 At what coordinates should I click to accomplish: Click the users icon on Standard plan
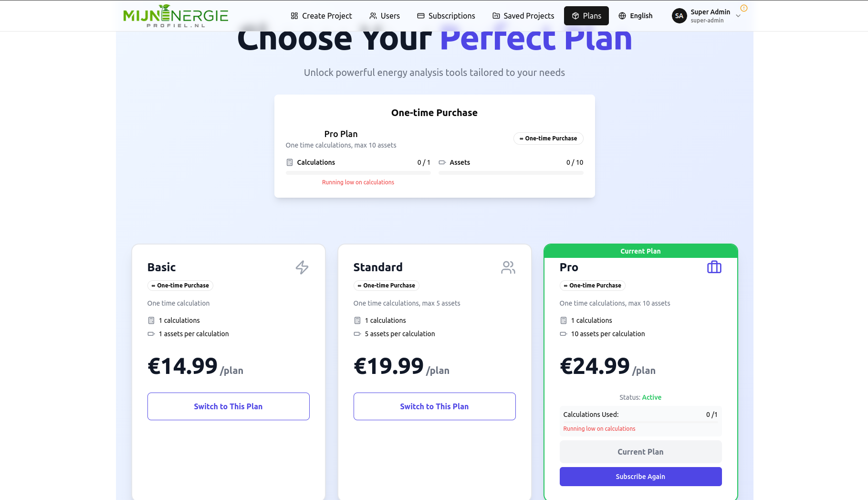tap(508, 267)
